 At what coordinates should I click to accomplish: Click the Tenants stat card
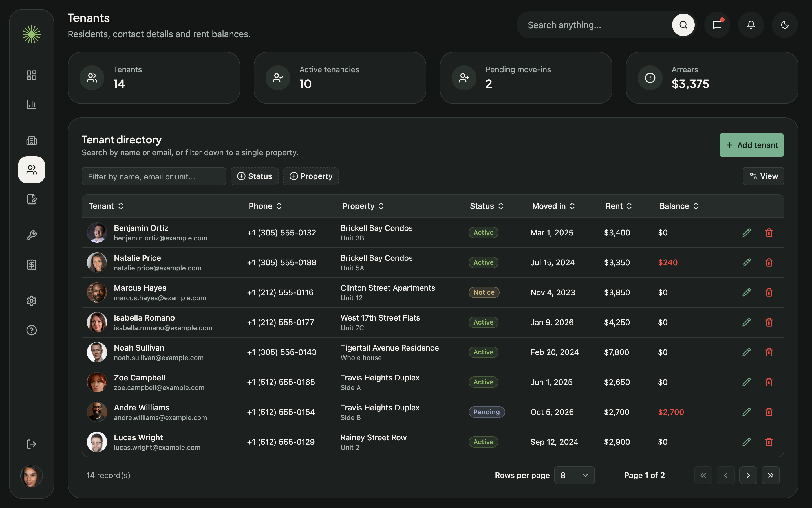(154, 78)
